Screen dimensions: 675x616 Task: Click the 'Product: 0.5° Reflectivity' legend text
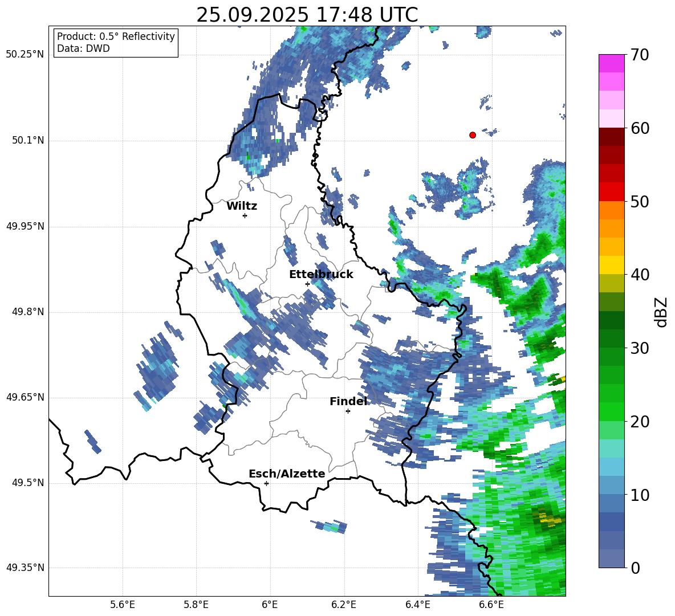[116, 36]
